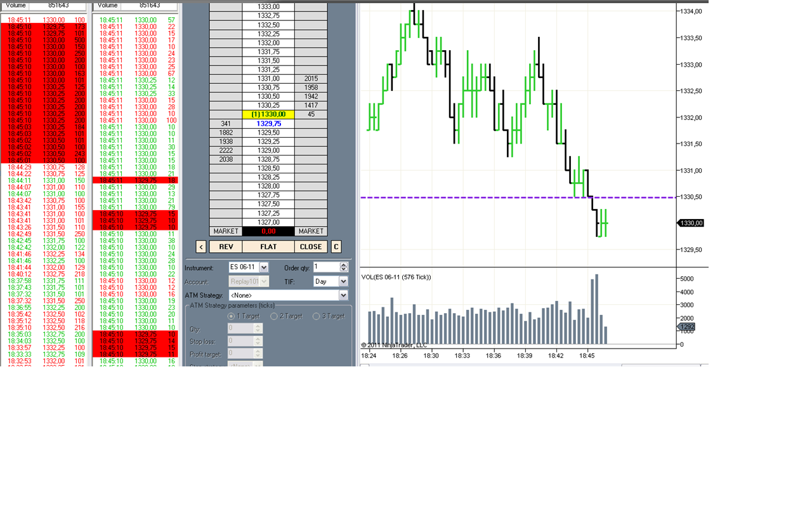This screenshot has width=812, height=508.
Task: Click the tallest volume bar on the chart
Action: 597,309
